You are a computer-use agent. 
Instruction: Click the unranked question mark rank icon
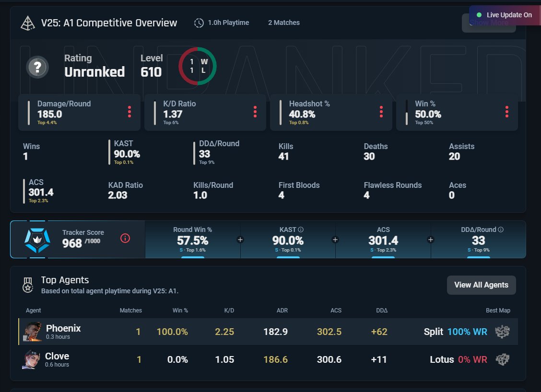[37, 67]
